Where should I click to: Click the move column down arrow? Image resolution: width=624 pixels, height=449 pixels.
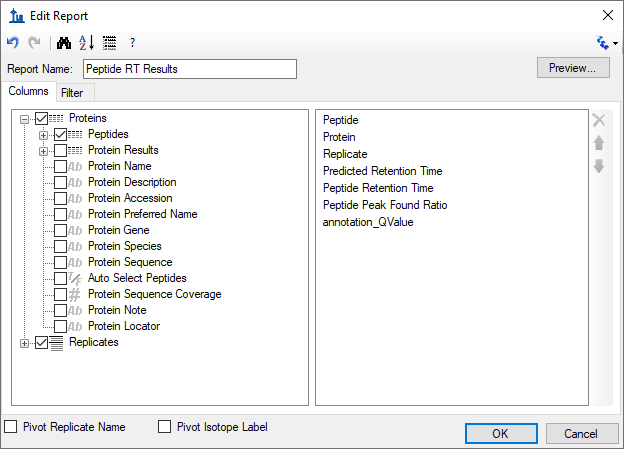pyautogui.click(x=599, y=166)
